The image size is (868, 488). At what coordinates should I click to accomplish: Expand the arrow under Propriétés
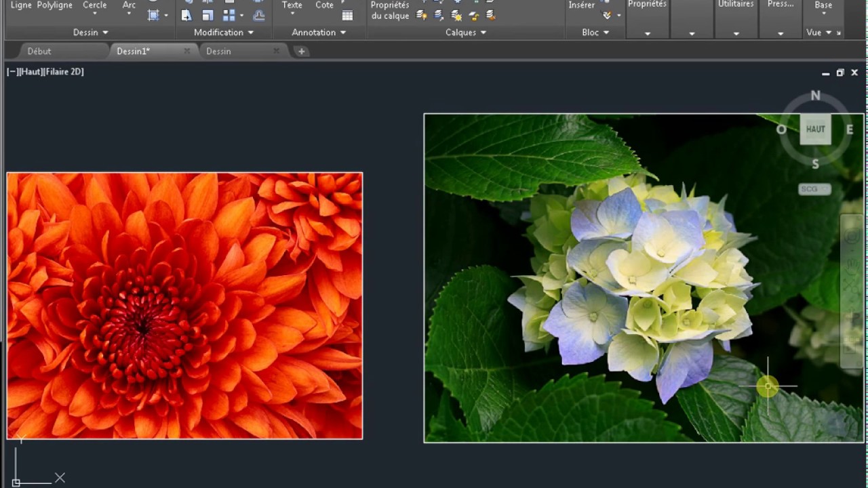[648, 33]
